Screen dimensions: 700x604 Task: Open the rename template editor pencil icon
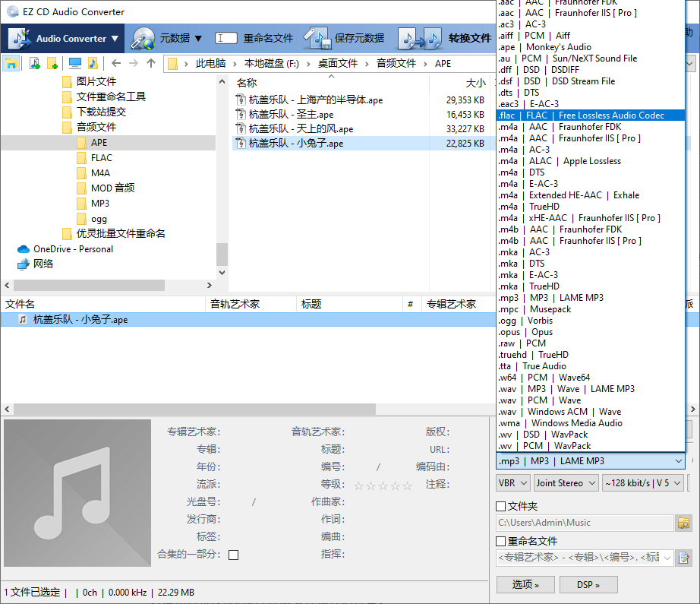tap(683, 556)
